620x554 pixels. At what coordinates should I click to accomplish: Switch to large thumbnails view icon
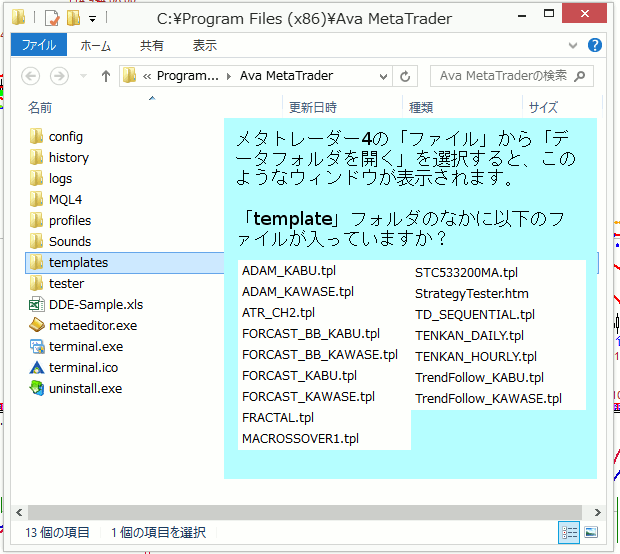coord(591,533)
